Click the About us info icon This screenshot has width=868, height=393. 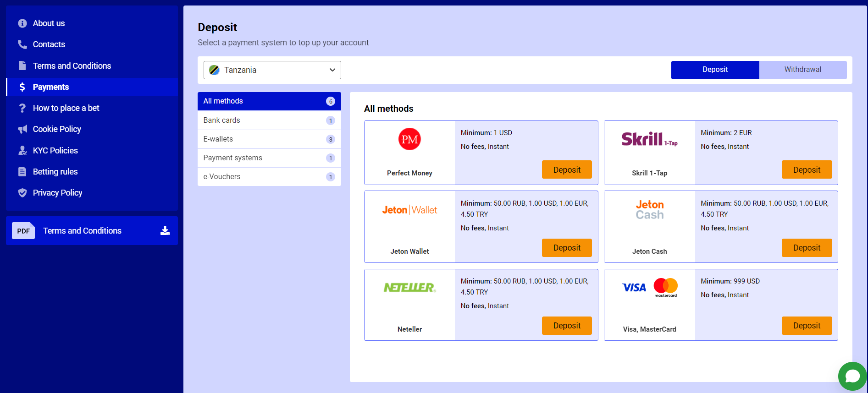pyautogui.click(x=22, y=23)
